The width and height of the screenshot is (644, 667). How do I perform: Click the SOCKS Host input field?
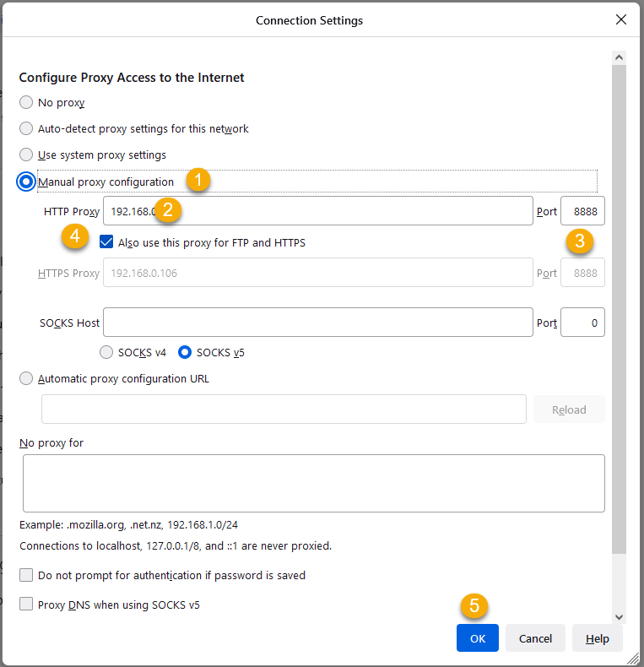pos(317,323)
